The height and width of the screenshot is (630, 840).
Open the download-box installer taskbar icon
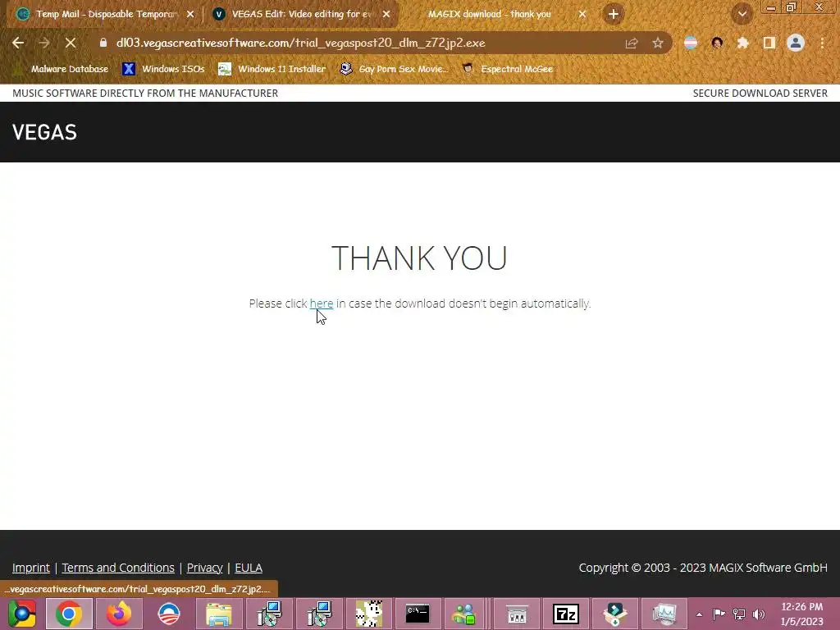[x=615, y=614]
